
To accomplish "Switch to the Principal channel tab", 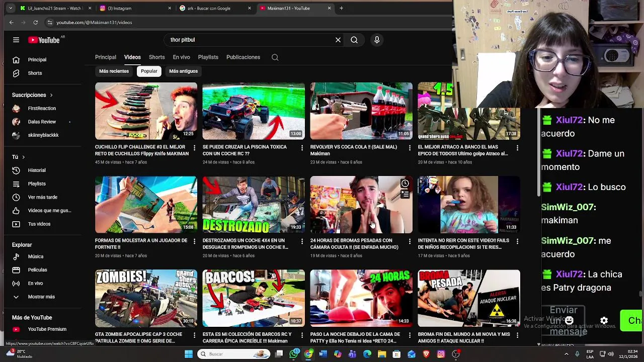I will pyautogui.click(x=106, y=57).
